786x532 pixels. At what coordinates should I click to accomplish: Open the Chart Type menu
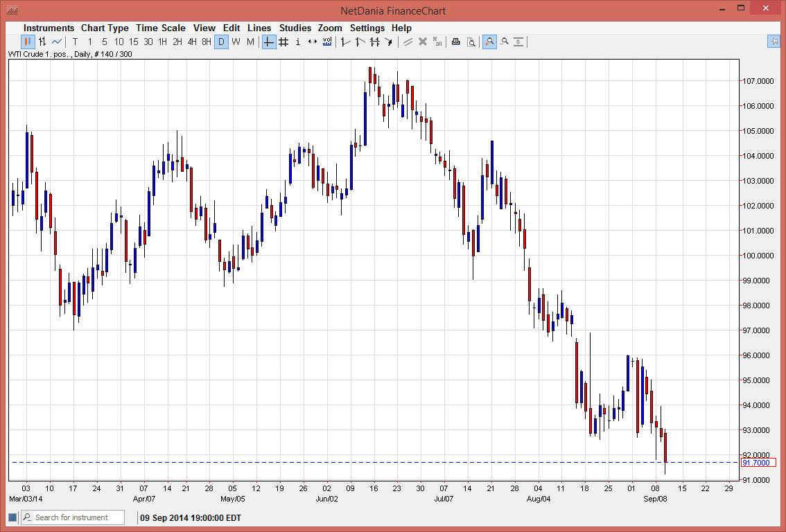pos(105,28)
